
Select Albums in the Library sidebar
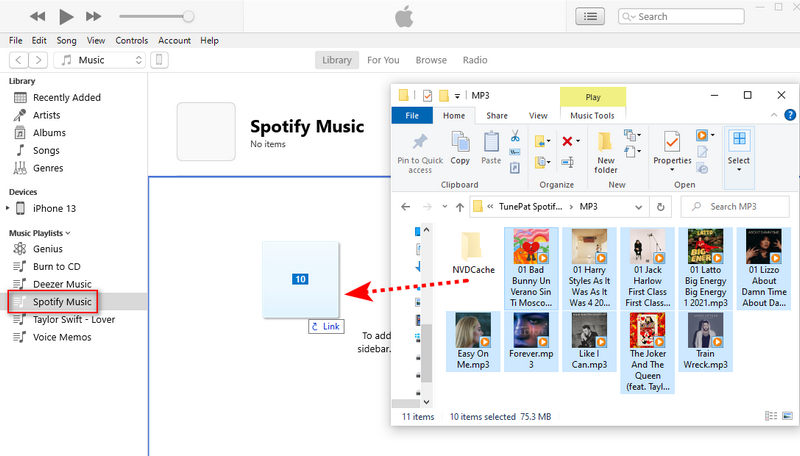(x=49, y=133)
